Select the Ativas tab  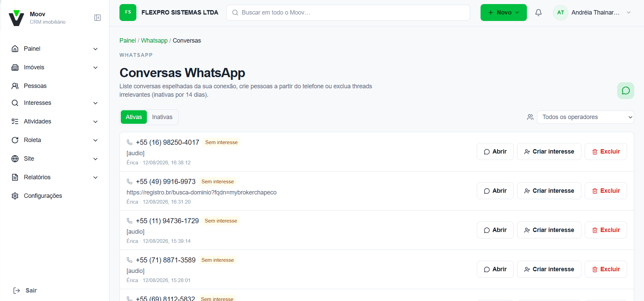click(134, 117)
